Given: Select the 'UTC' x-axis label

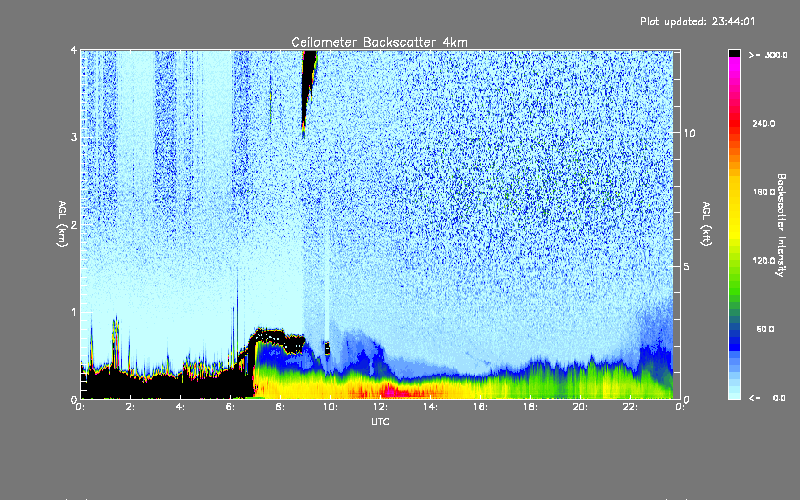Looking at the screenshot, I should (380, 421).
